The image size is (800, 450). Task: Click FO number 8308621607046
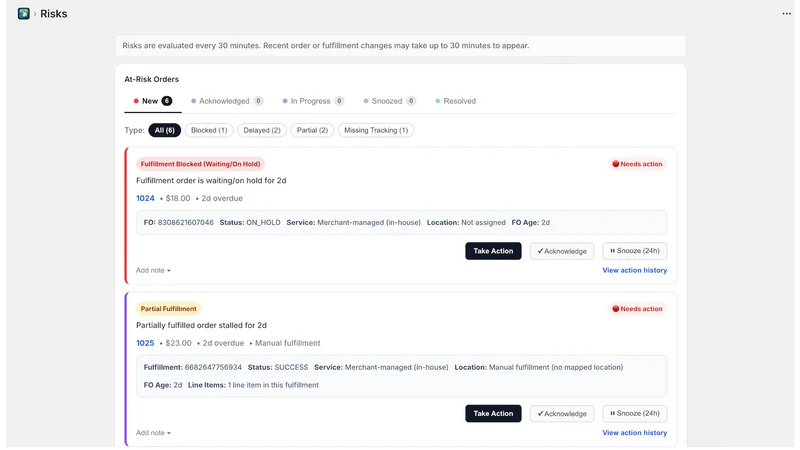[x=186, y=222]
